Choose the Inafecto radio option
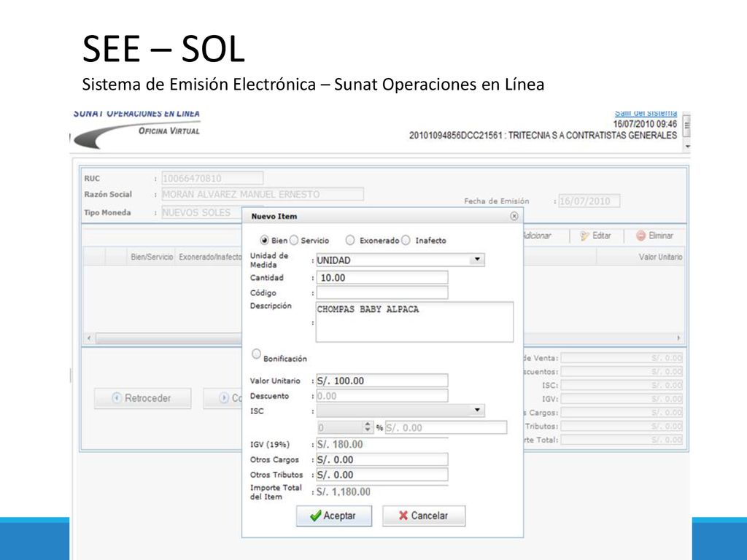 [406, 240]
